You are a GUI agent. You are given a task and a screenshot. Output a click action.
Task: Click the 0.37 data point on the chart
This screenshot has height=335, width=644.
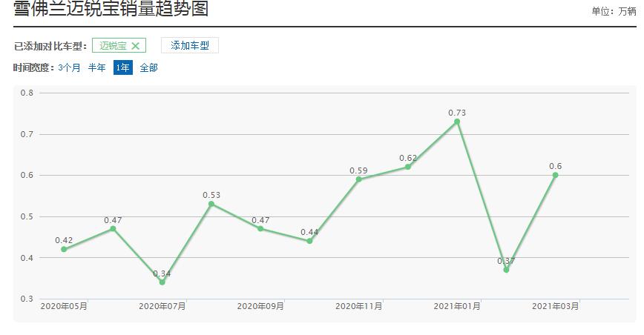coord(506,270)
